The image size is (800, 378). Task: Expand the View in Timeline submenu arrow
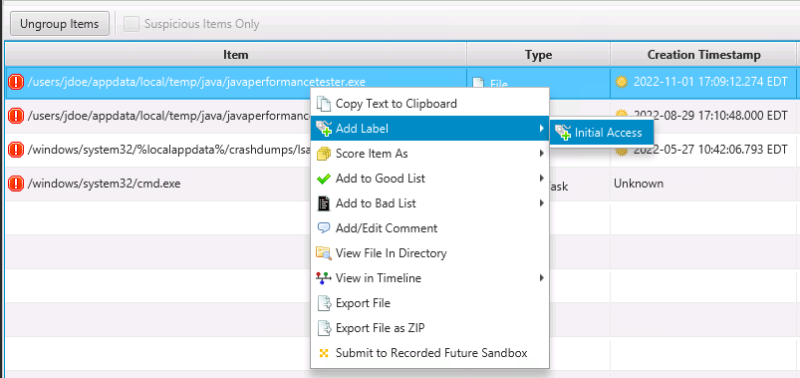point(541,278)
